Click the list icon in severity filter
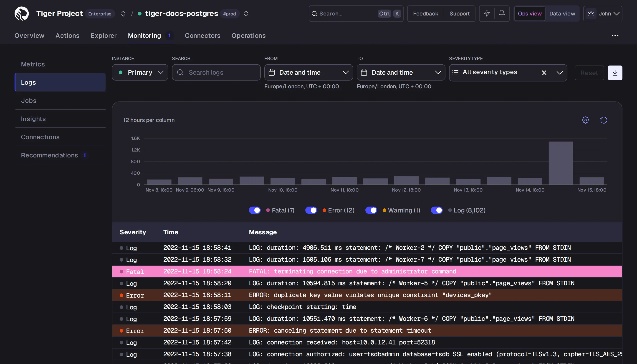The width and height of the screenshot is (637, 364). (x=455, y=73)
